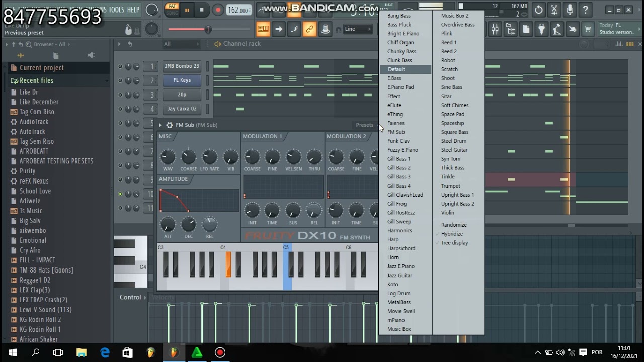644x362 pixels.
Task: Open Microsoft Edge from taskbar
Action: (105, 352)
